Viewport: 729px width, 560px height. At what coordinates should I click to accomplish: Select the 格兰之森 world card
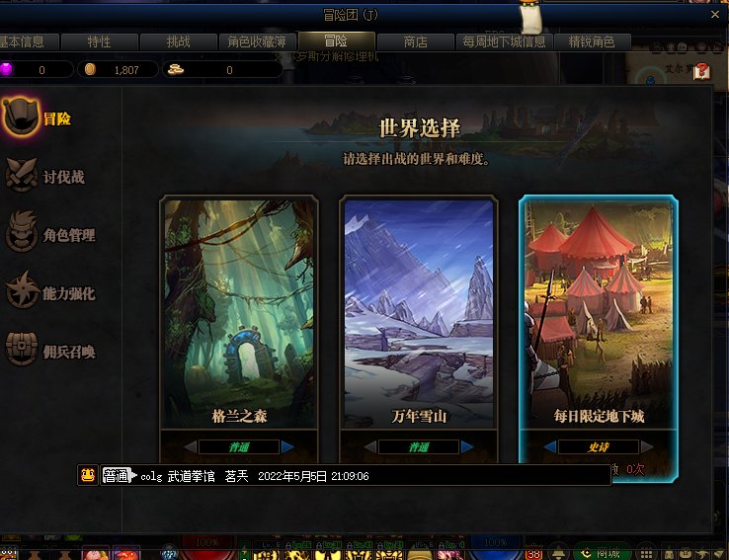coord(239,312)
